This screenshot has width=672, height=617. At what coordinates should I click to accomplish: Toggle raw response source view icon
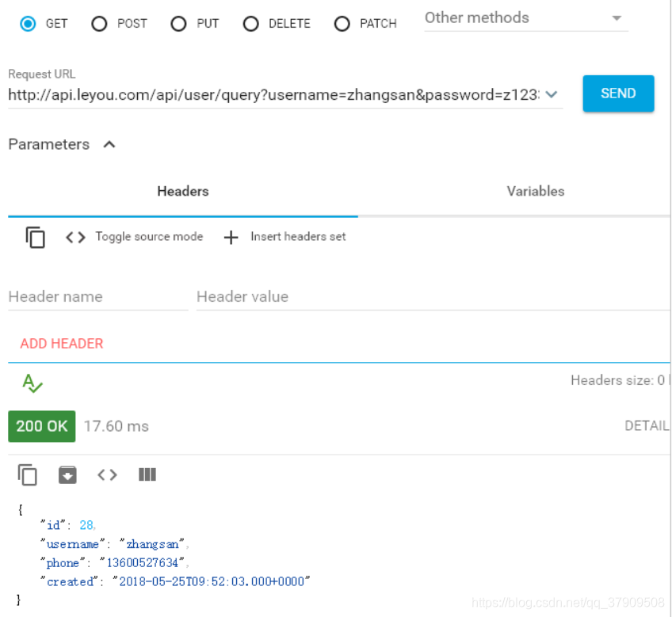tap(107, 474)
